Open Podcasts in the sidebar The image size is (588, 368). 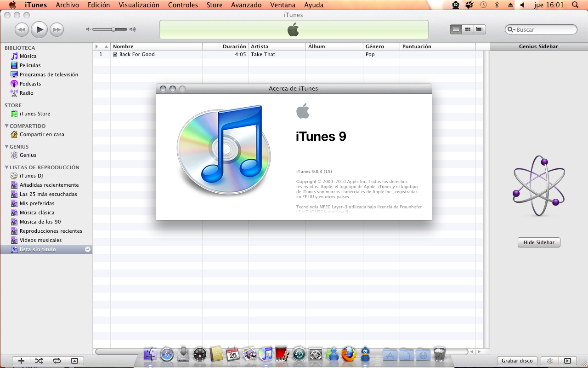click(x=46, y=84)
